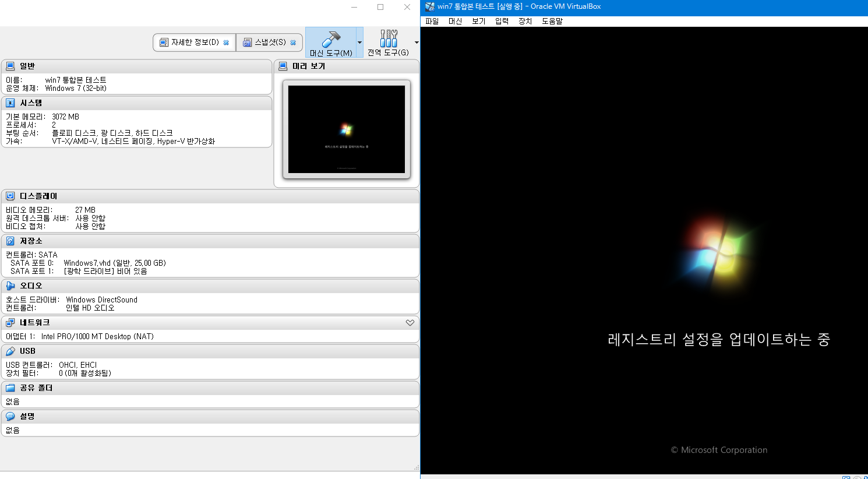868x479 pixels.
Task: Click the 27 MB video memory value
Action: coord(85,210)
